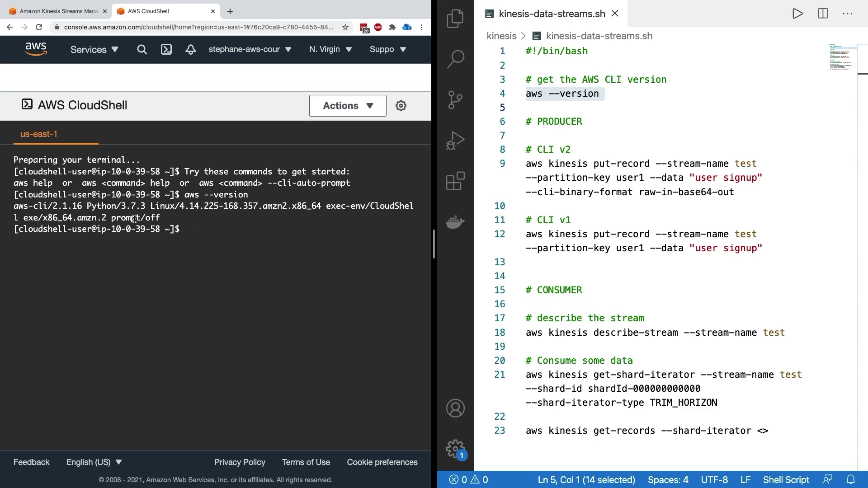Open the Docker sidebar view
This screenshot has height=488, width=868.
point(455,222)
